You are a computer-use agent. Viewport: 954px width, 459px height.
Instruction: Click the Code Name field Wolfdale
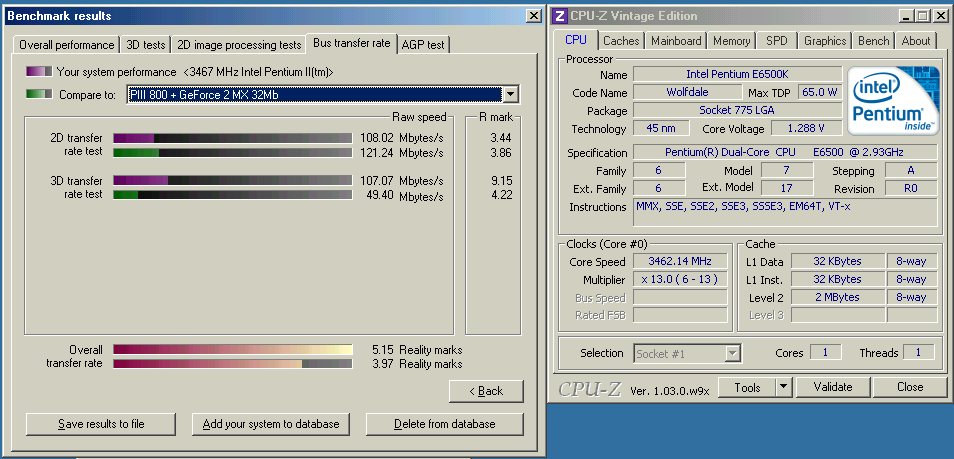pyautogui.click(x=687, y=93)
